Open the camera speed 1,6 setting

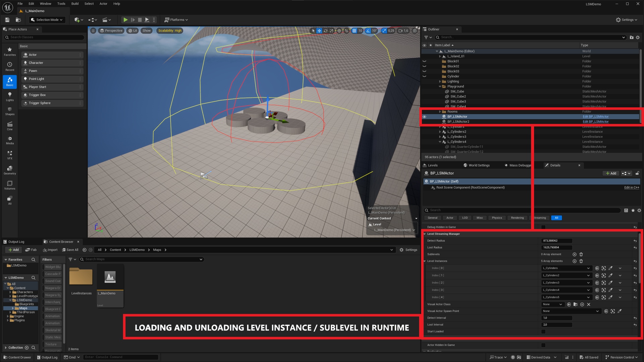tap(403, 31)
